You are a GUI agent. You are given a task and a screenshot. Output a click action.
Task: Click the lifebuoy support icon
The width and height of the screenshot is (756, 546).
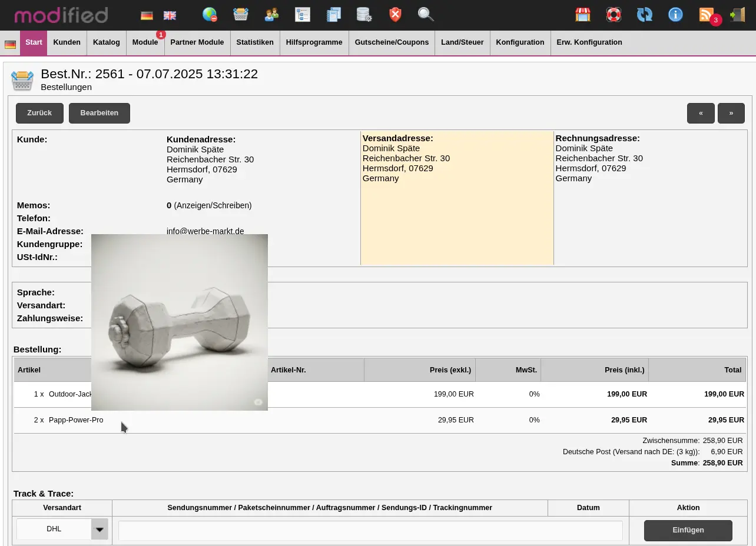click(x=614, y=15)
